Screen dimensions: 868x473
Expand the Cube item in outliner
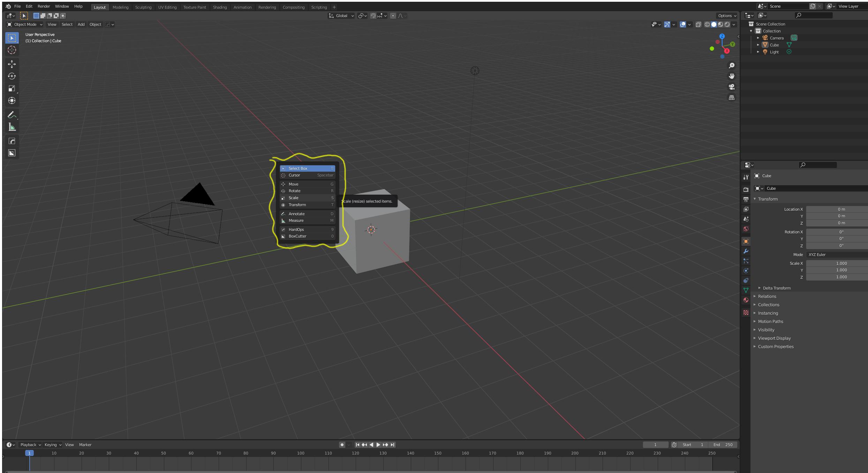(758, 45)
